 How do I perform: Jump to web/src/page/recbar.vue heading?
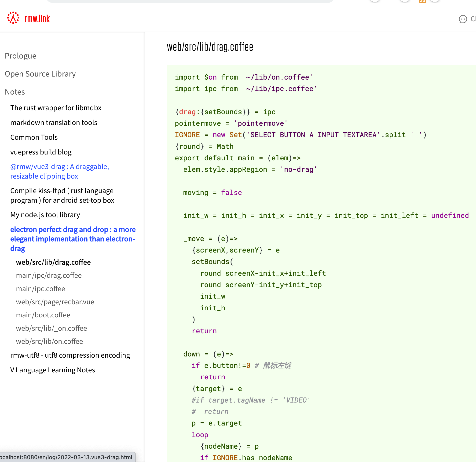[55, 302]
